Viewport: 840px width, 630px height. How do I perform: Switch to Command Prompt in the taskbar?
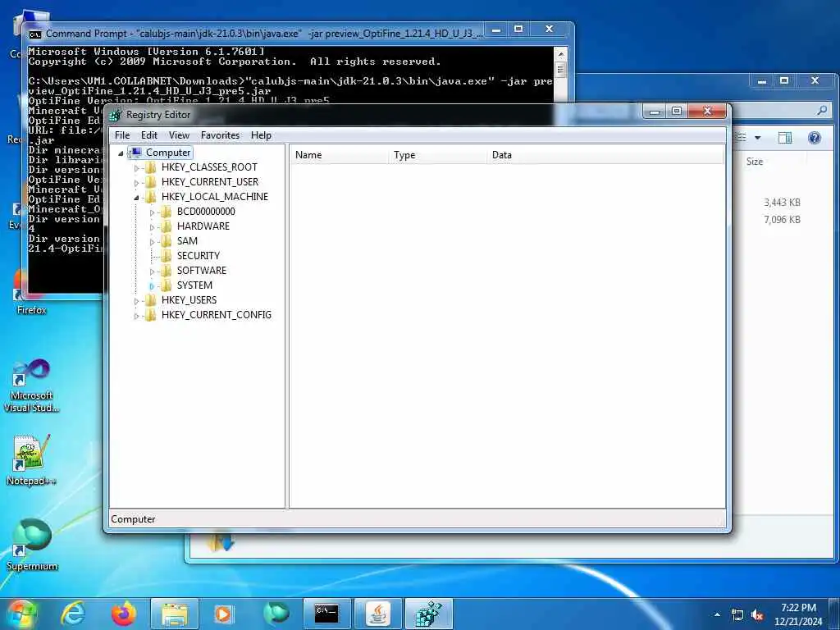(326, 614)
